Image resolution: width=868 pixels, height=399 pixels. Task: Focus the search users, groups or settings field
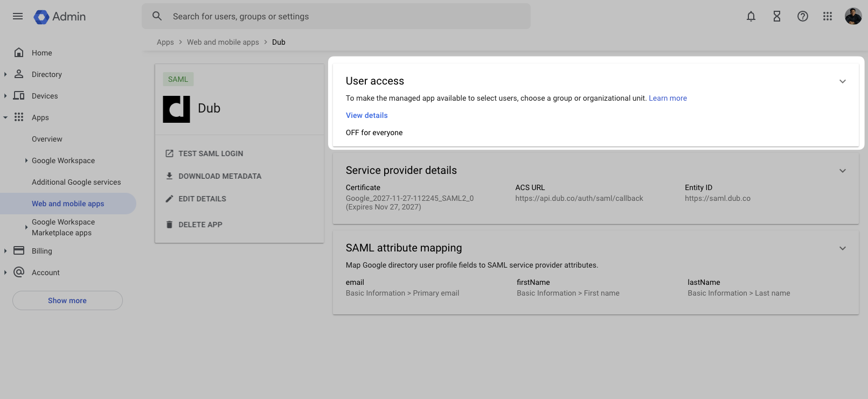(x=336, y=16)
